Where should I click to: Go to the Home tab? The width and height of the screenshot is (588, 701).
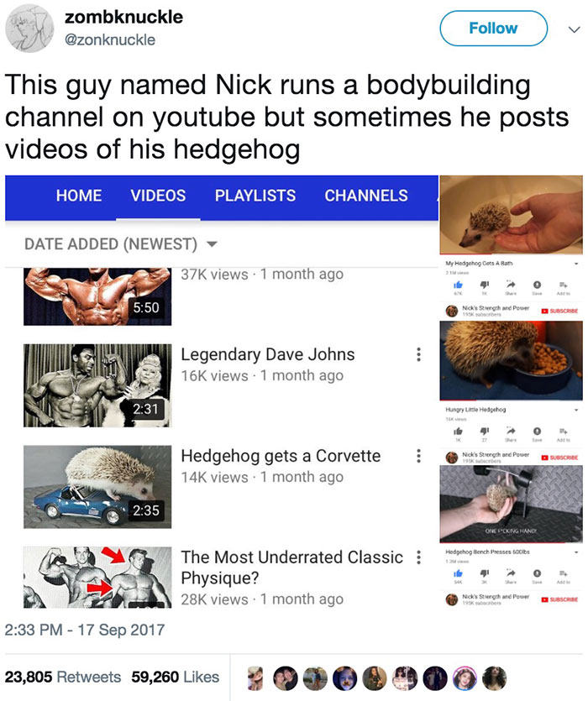(x=79, y=196)
